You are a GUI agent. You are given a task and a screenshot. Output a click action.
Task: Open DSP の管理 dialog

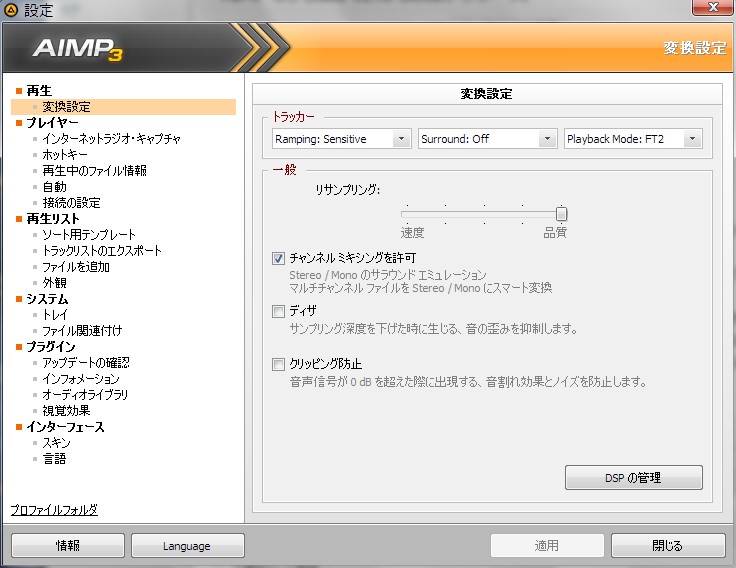pyautogui.click(x=634, y=478)
